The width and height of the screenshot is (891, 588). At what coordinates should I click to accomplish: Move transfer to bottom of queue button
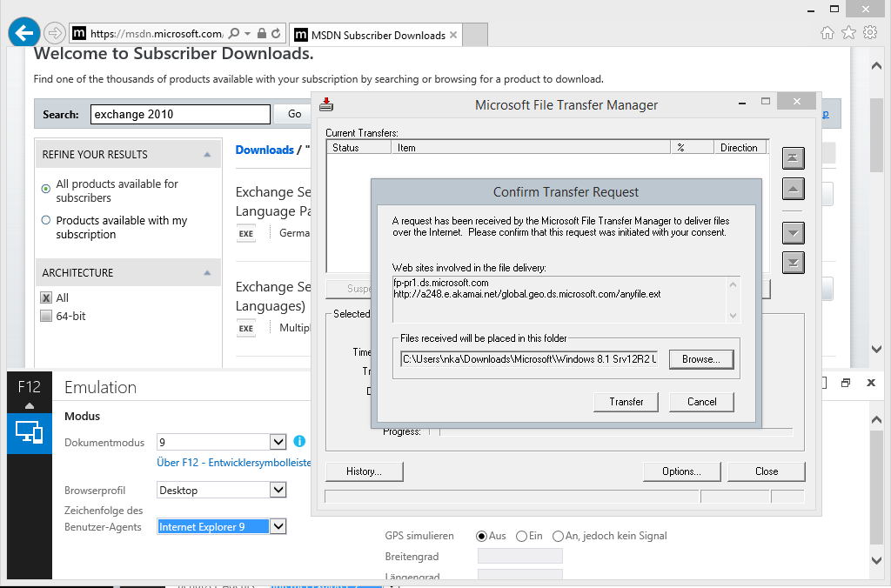[794, 263]
